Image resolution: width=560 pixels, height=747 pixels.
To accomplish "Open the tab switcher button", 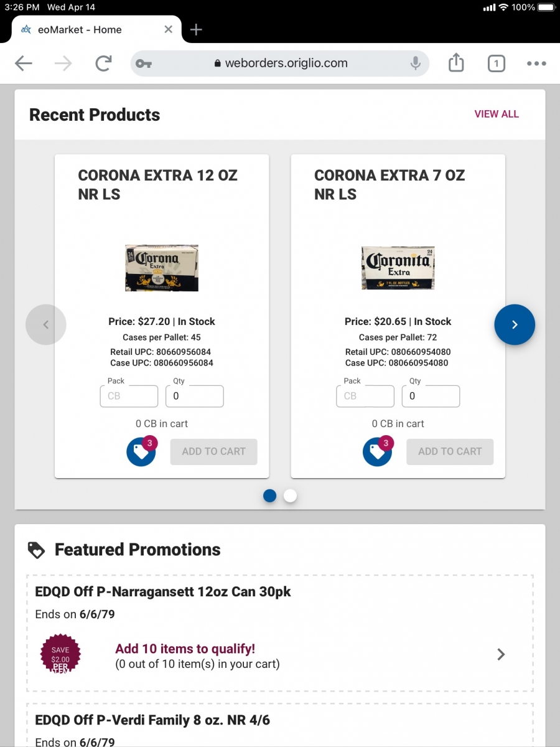I will (x=496, y=63).
